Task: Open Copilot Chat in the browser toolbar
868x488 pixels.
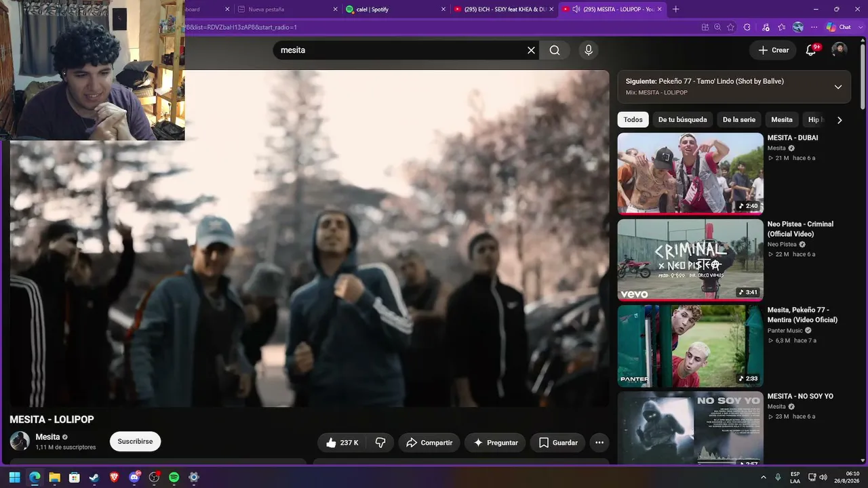Action: pos(839,27)
